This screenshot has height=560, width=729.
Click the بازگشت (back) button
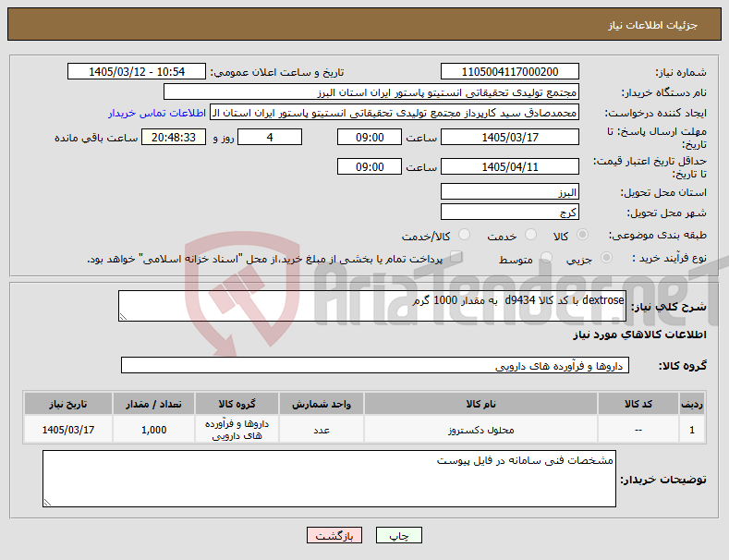(x=334, y=535)
